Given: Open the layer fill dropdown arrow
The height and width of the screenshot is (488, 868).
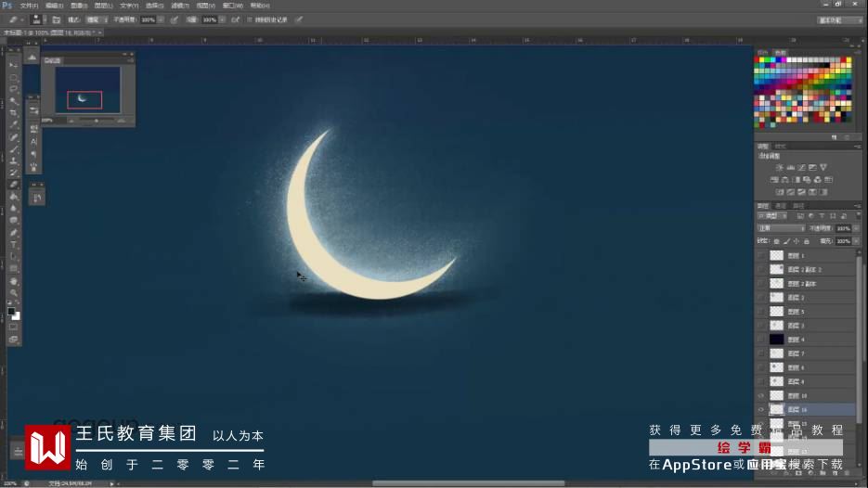Looking at the screenshot, I should coord(856,241).
